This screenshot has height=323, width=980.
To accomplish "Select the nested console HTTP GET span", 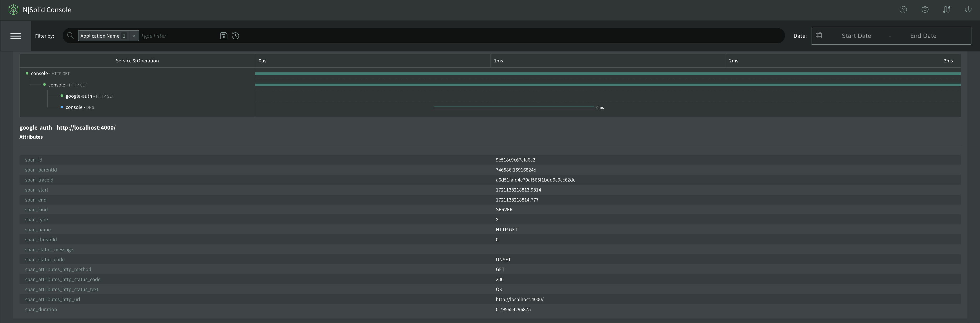I will (x=67, y=85).
